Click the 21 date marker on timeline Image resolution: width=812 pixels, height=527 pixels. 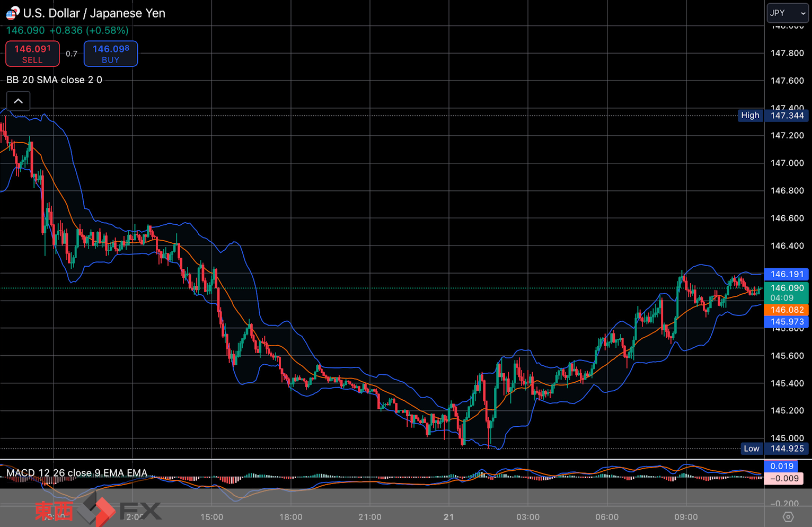(449, 517)
